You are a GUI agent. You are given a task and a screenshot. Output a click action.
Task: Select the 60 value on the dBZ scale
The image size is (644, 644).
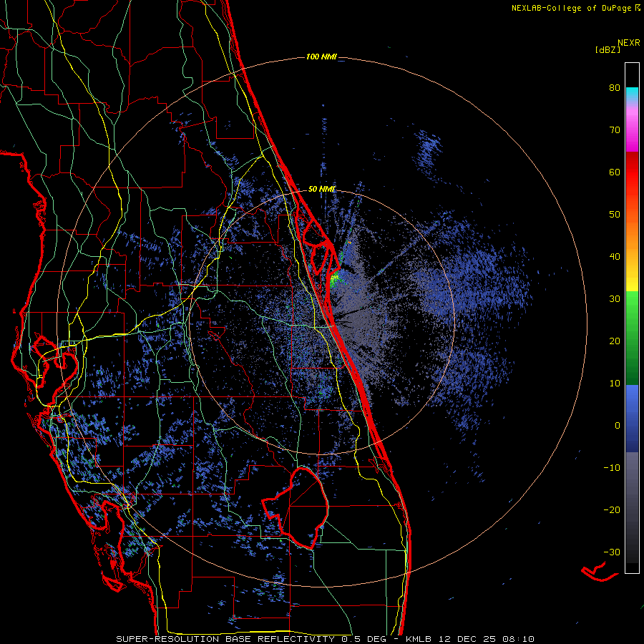(615, 172)
